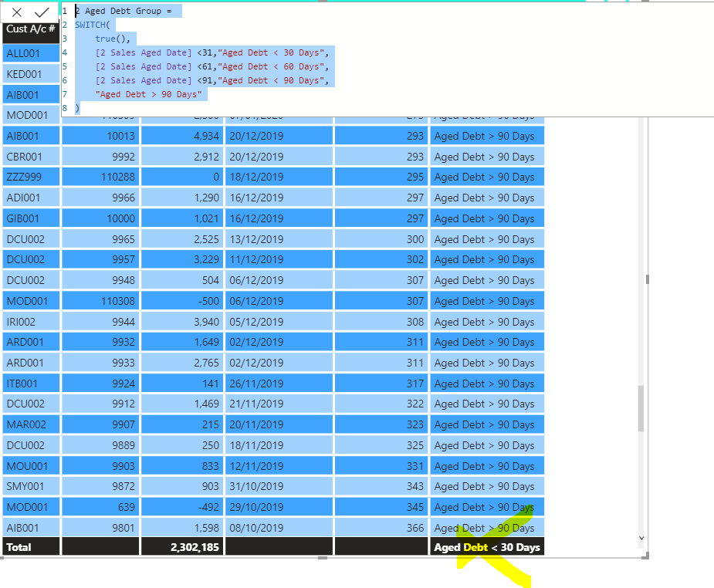This screenshot has height=588, width=714.
Task: Select the CBR001 customer cell
Action: [x=31, y=157]
